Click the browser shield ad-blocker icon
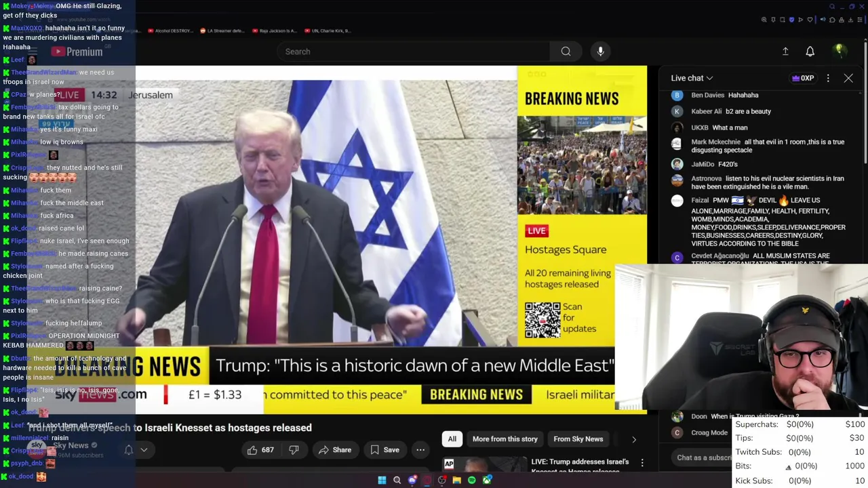 tap(791, 20)
